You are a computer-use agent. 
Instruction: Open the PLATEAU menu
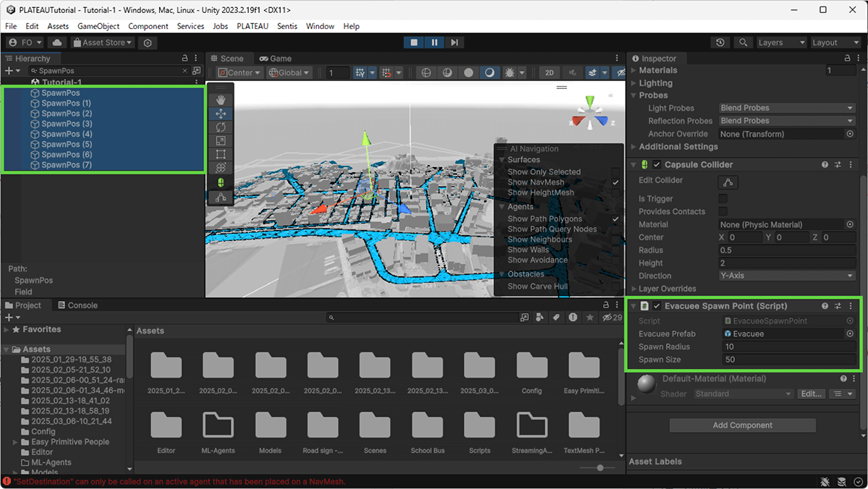coord(252,26)
